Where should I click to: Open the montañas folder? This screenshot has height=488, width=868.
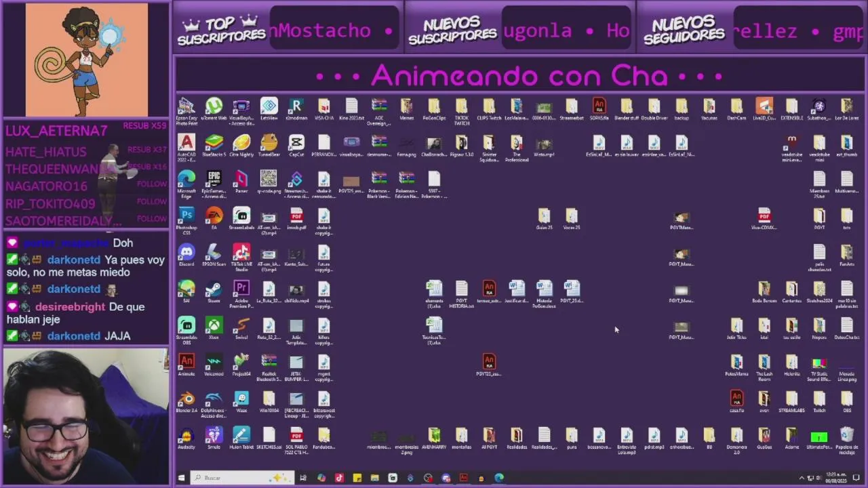pyautogui.click(x=461, y=439)
